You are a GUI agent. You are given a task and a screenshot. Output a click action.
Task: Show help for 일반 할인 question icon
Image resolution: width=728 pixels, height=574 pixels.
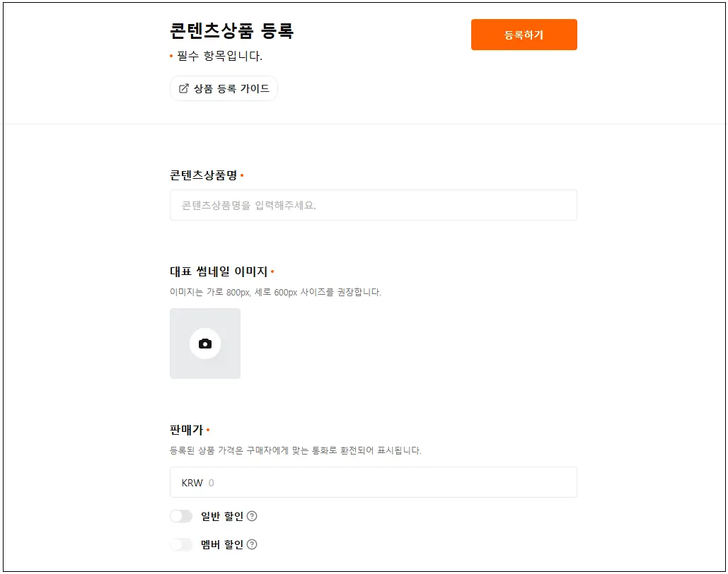[252, 517]
